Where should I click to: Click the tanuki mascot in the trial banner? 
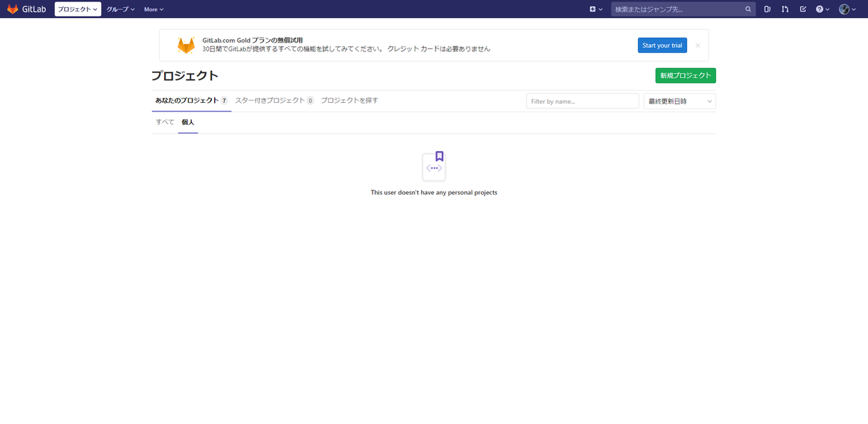tap(188, 43)
